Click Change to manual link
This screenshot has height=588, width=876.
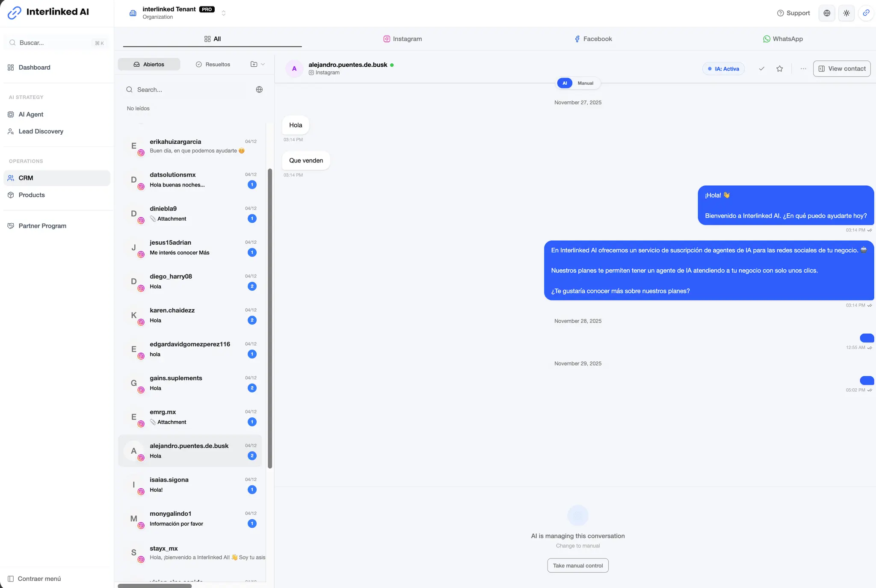click(x=578, y=546)
